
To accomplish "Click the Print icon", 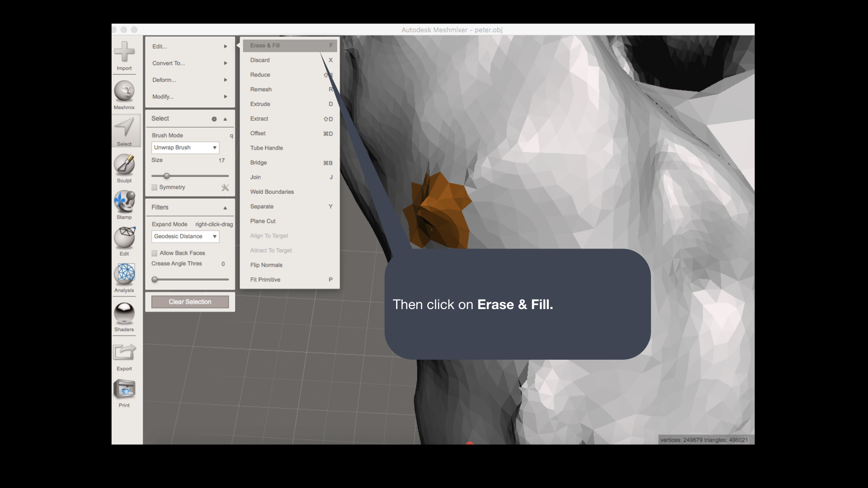I will tap(124, 389).
